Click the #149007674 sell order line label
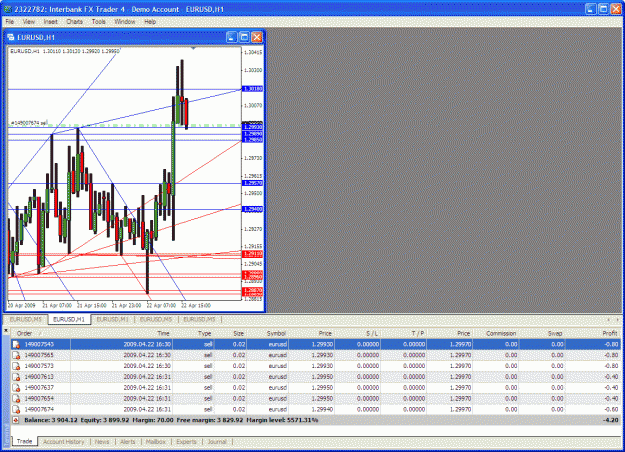The image size is (625, 452). pos(29,123)
